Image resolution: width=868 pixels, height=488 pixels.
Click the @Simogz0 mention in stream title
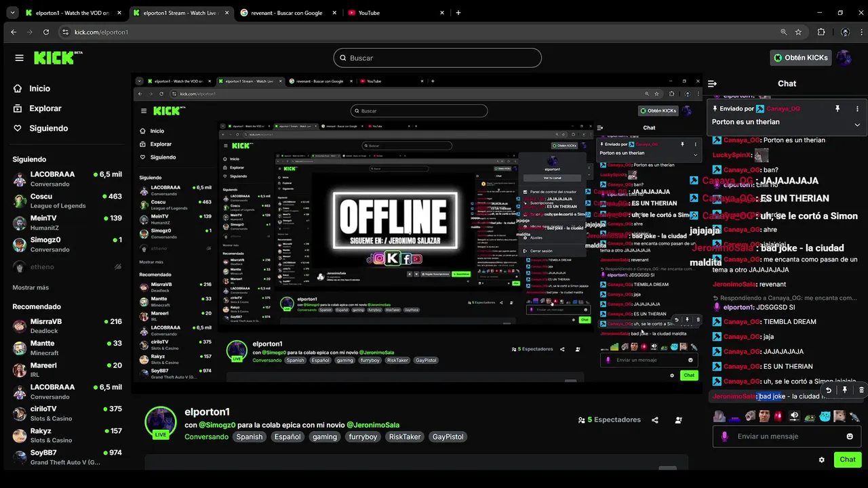pos(217,425)
